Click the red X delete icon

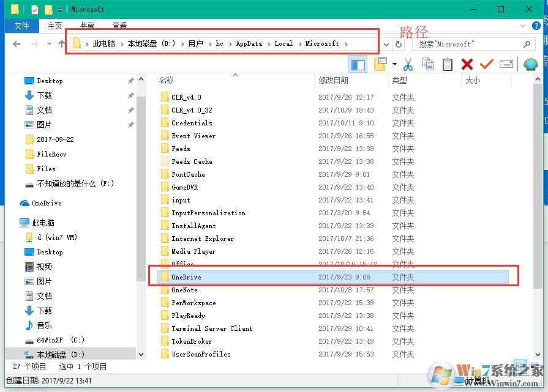tap(467, 64)
